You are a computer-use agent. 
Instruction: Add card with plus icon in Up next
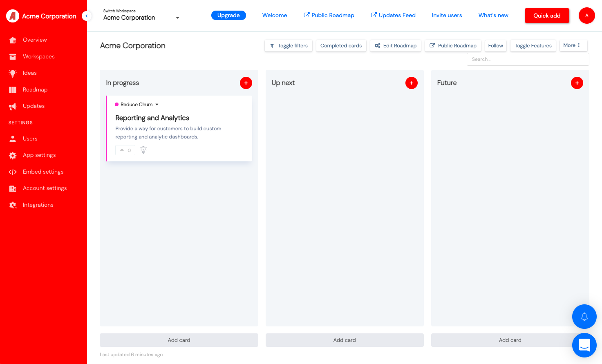coord(412,83)
